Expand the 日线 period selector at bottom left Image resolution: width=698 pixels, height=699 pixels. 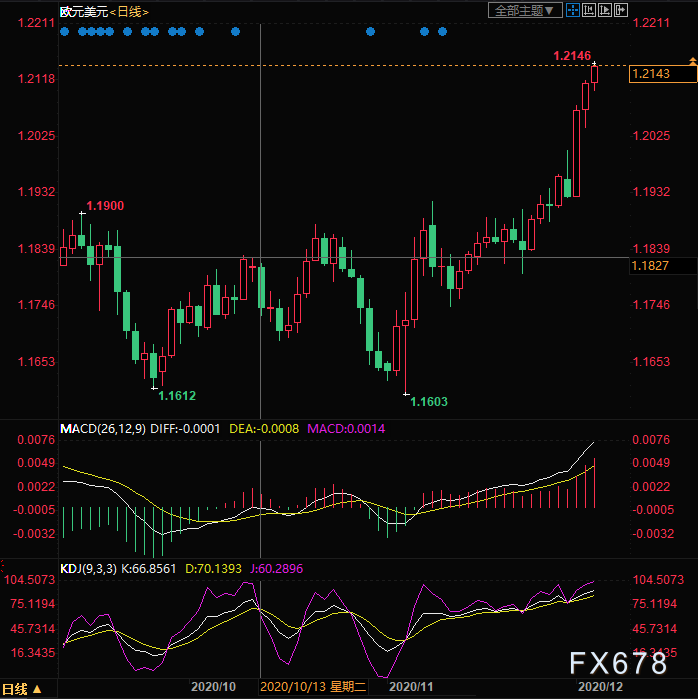coord(20,689)
